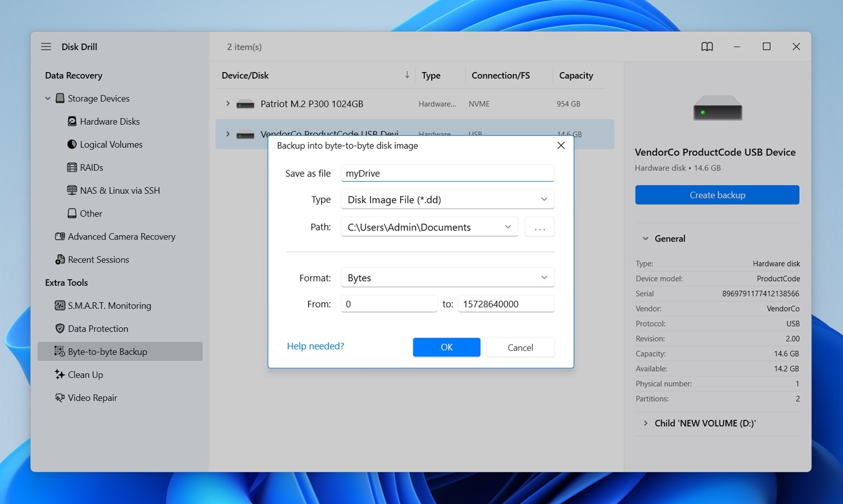Screen dimensions: 843x504
Task: Click the Other item in Storage Devices
Action: click(91, 213)
